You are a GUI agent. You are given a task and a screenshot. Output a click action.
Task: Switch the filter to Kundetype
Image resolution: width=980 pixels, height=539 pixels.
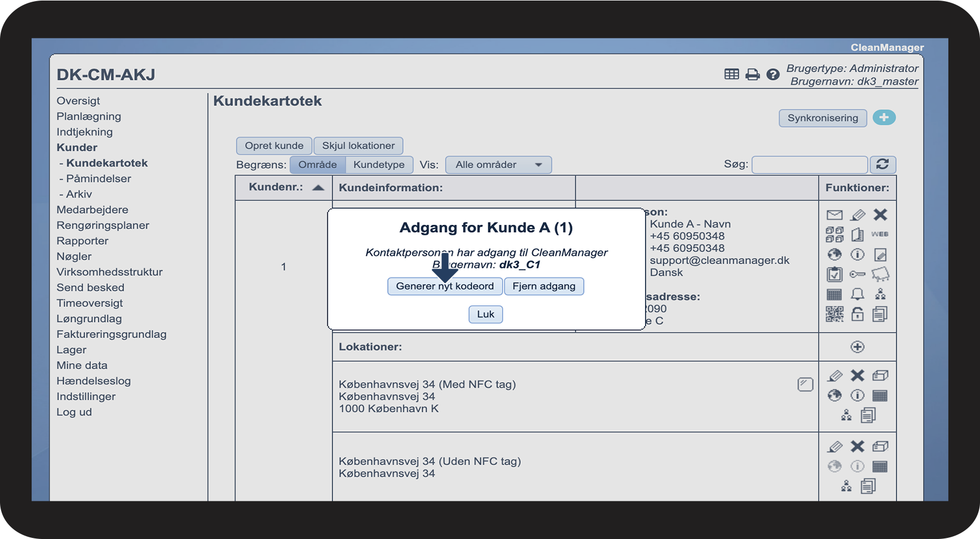click(379, 165)
